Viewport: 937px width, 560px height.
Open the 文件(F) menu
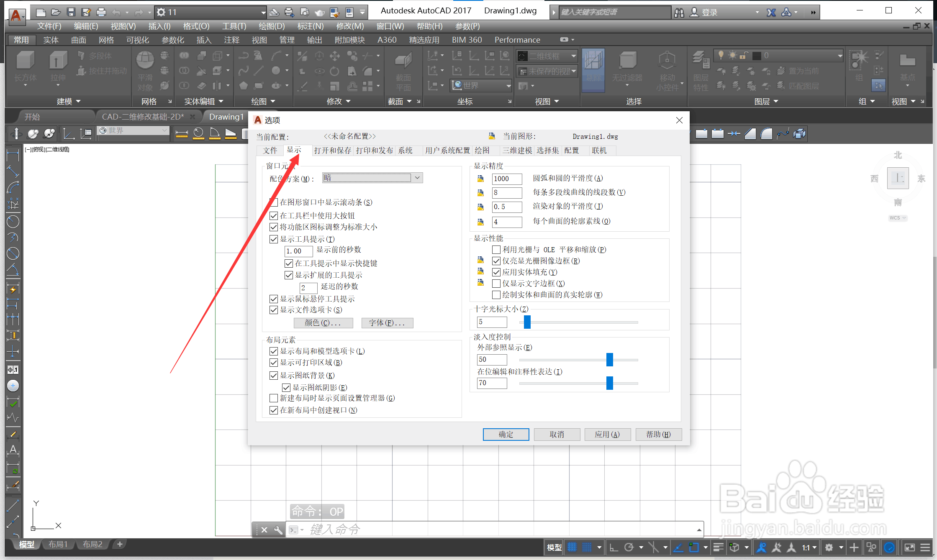click(x=49, y=26)
